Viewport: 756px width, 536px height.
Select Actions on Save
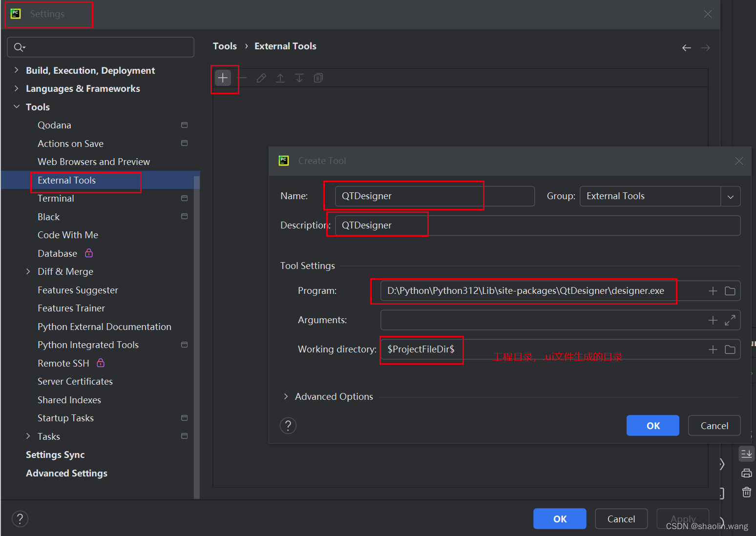coord(70,144)
